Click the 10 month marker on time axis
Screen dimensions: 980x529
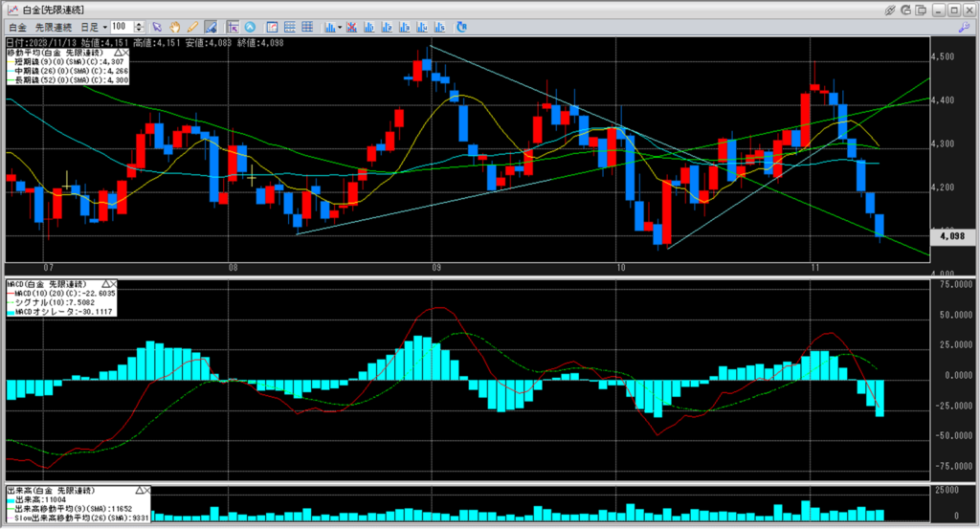pos(620,268)
